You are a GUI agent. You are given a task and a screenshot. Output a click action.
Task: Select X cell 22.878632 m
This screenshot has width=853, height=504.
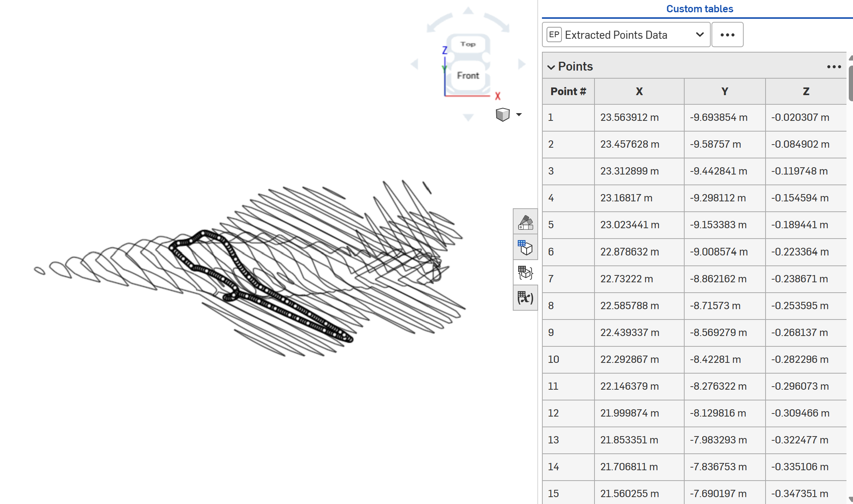[x=639, y=252]
